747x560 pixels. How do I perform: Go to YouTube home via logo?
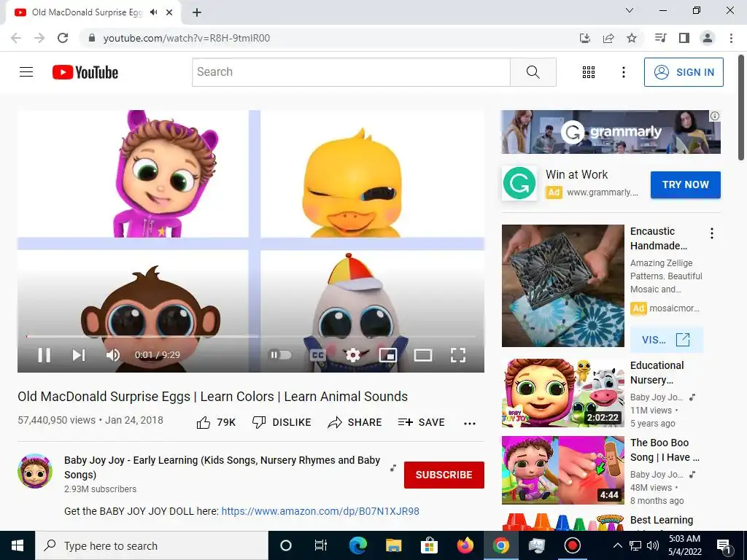(85, 72)
